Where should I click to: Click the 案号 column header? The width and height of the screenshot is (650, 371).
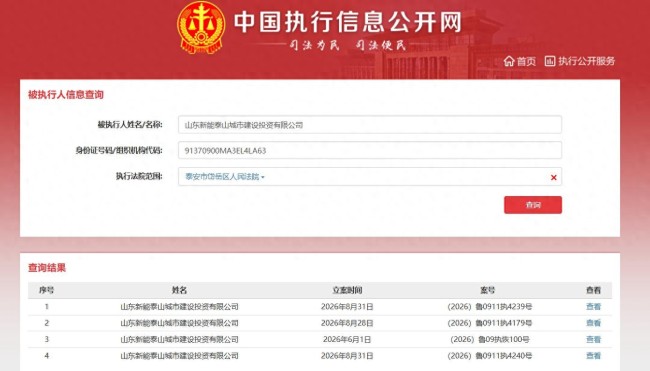[488, 290]
